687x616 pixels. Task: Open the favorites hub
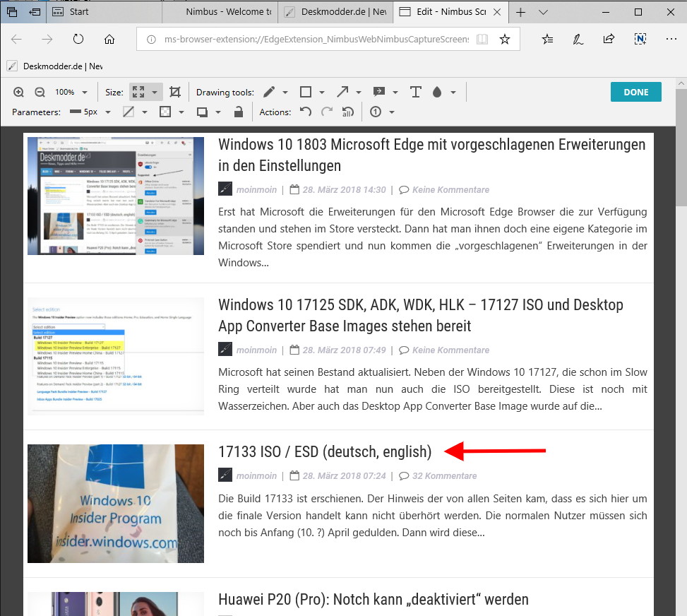(547, 40)
